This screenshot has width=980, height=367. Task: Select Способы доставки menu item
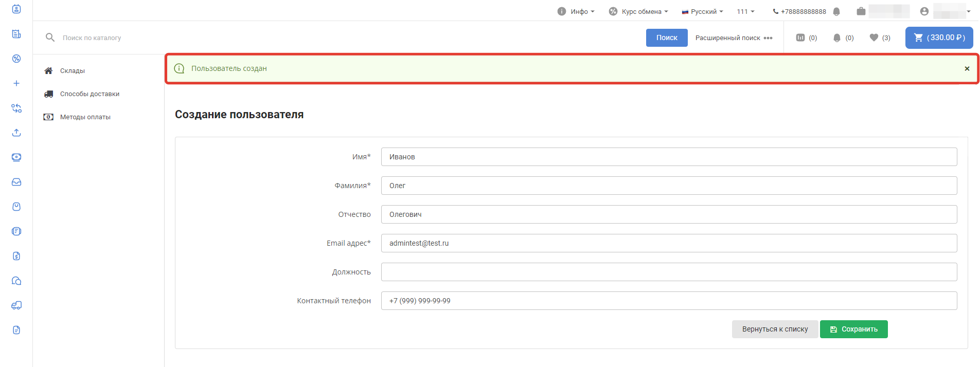pos(90,94)
